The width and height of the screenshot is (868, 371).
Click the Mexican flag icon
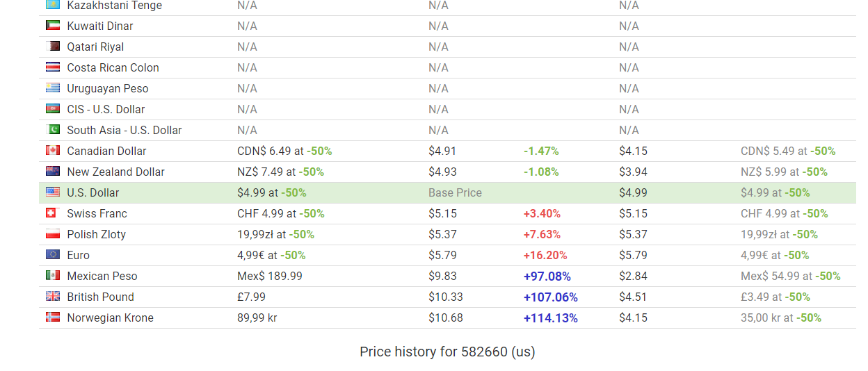click(x=53, y=276)
